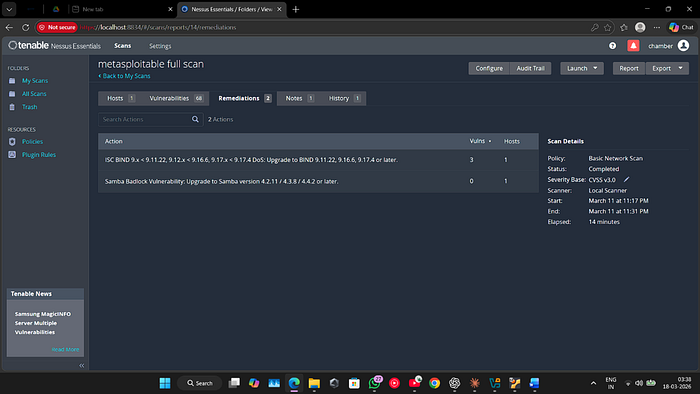Open the Copilot Chat button
700x394 pixels.
[x=681, y=27]
